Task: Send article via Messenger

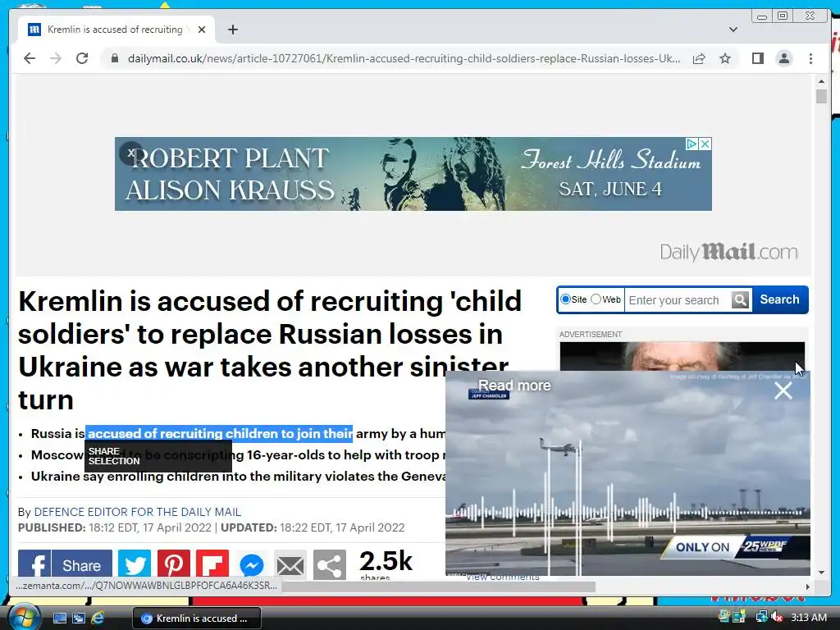Action: point(251,564)
